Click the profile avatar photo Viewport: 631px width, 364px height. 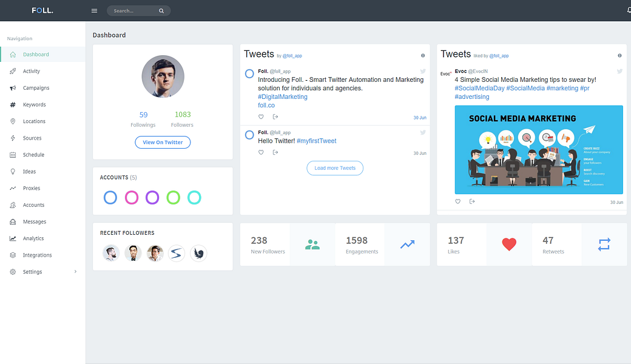(x=163, y=76)
